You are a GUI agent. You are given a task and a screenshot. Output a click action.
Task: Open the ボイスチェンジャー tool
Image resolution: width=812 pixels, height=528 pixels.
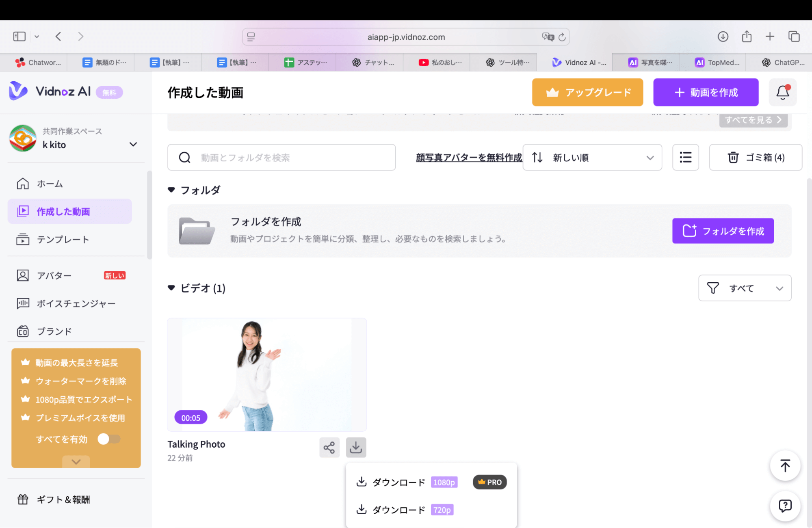[76, 303]
